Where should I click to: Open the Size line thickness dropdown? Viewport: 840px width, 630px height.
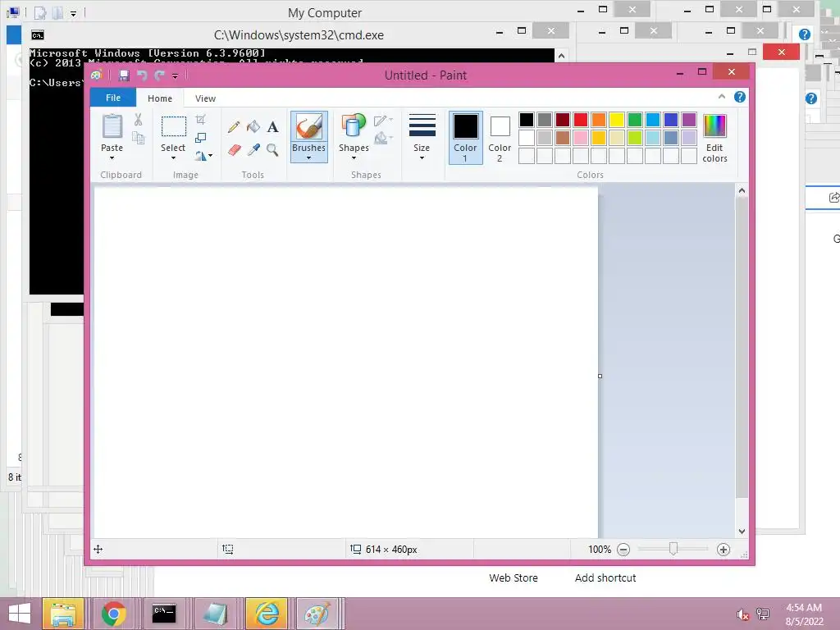click(x=422, y=137)
